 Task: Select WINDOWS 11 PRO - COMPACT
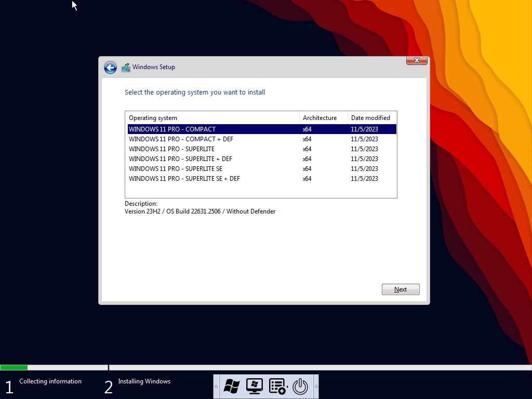pyautogui.click(x=262, y=129)
